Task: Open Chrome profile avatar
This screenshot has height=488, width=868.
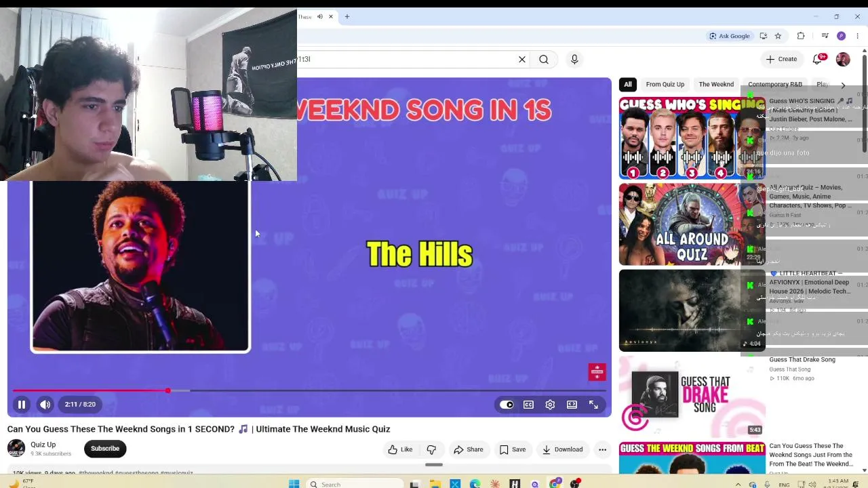Action: (842, 36)
